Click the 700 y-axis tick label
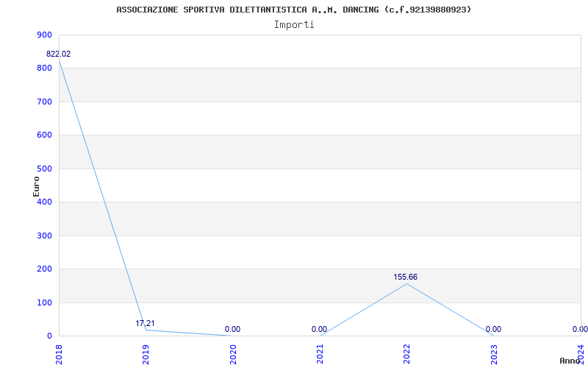Screen dimensions: 588x368 point(44,102)
